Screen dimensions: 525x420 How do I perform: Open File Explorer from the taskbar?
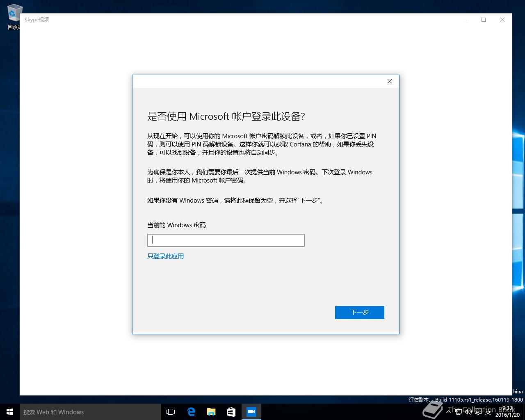[x=211, y=412]
